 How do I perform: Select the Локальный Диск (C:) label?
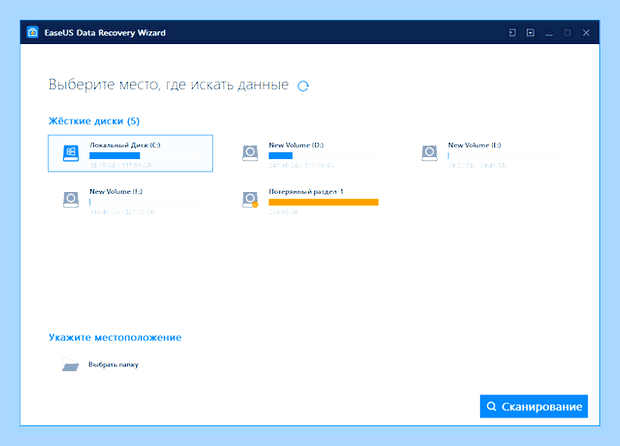(125, 145)
